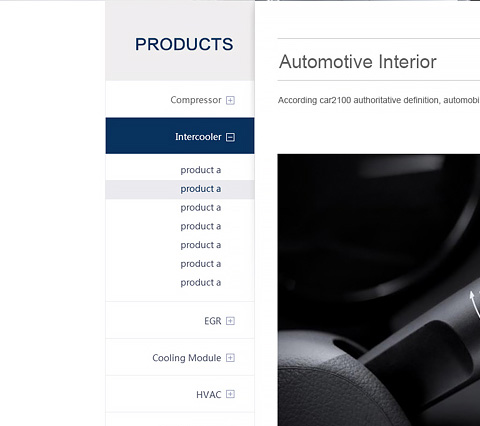Click the automotive interior photo
This screenshot has height=426, width=480.
[x=379, y=290]
